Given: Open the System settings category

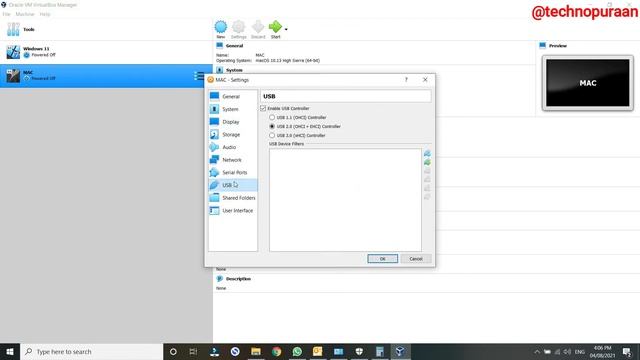Looking at the screenshot, I should (233, 109).
